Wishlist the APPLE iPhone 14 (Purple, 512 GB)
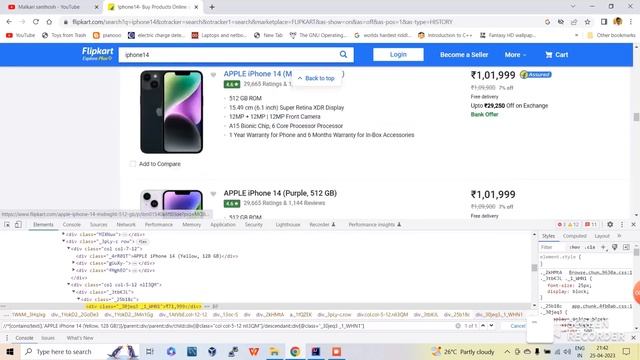 point(213,194)
